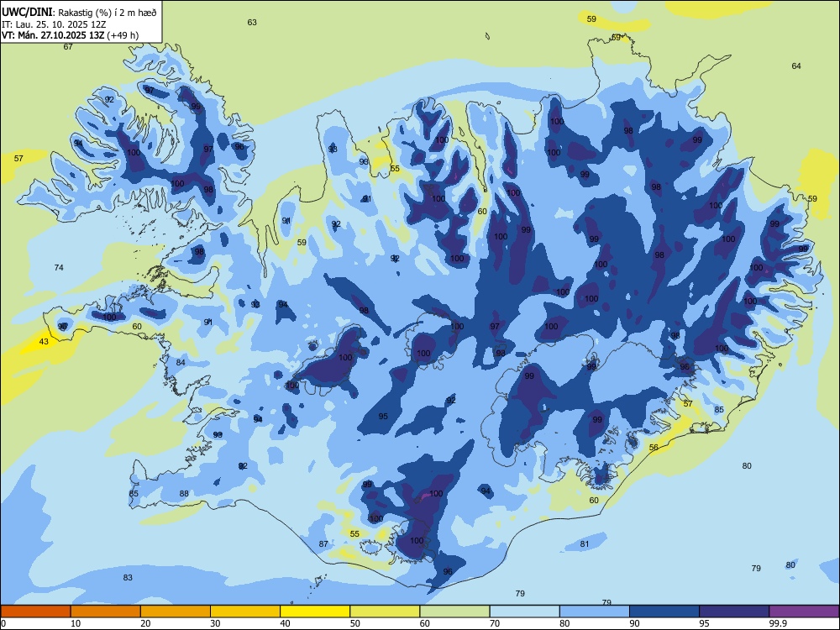This screenshot has height=630, width=840.
Task: Select the bright yellow 40–50 legend swatch
Action: click(315, 612)
